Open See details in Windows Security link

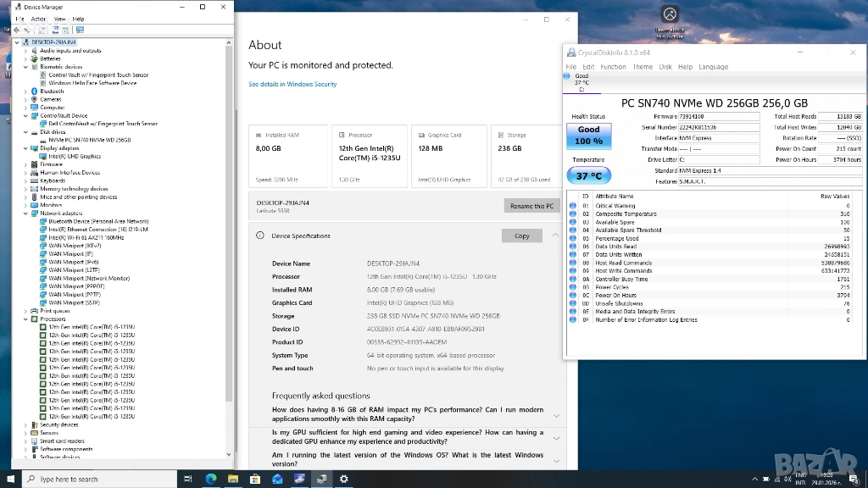(x=292, y=85)
